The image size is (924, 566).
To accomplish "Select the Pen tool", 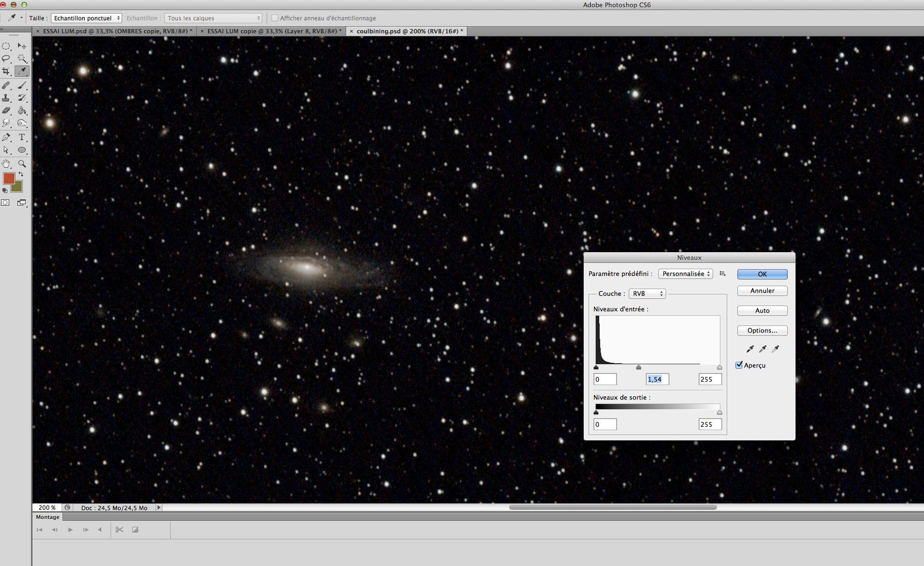I will (x=6, y=138).
